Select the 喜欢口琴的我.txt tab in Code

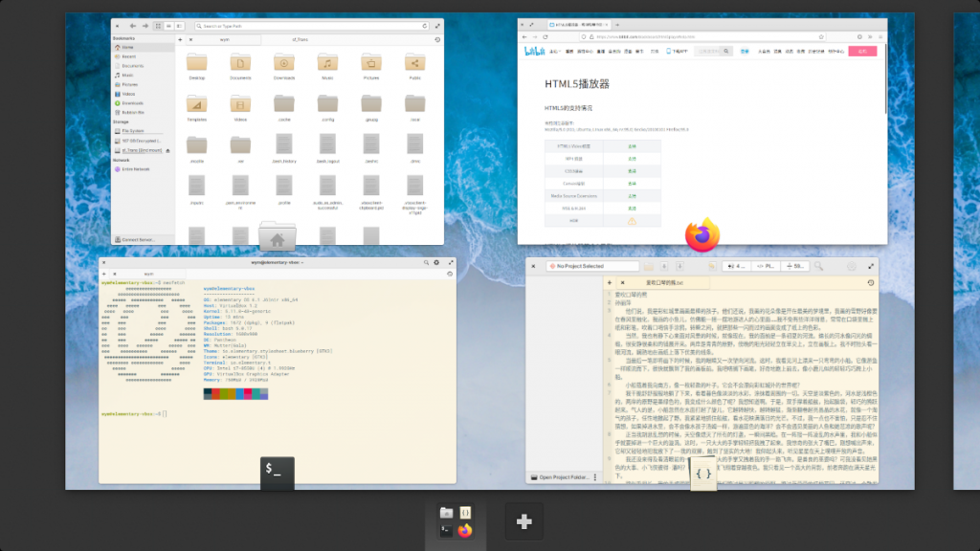point(663,283)
